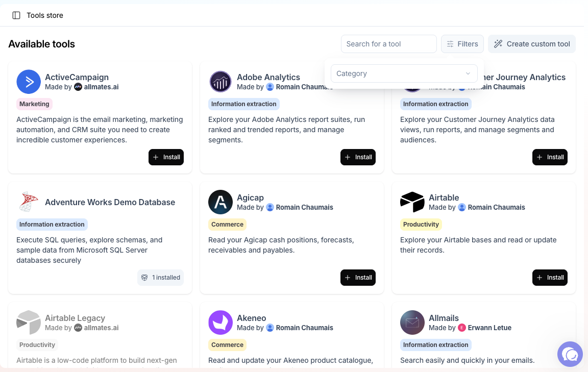Install the Airtable tool
Viewport: 588px width, 372px height.
550,278
